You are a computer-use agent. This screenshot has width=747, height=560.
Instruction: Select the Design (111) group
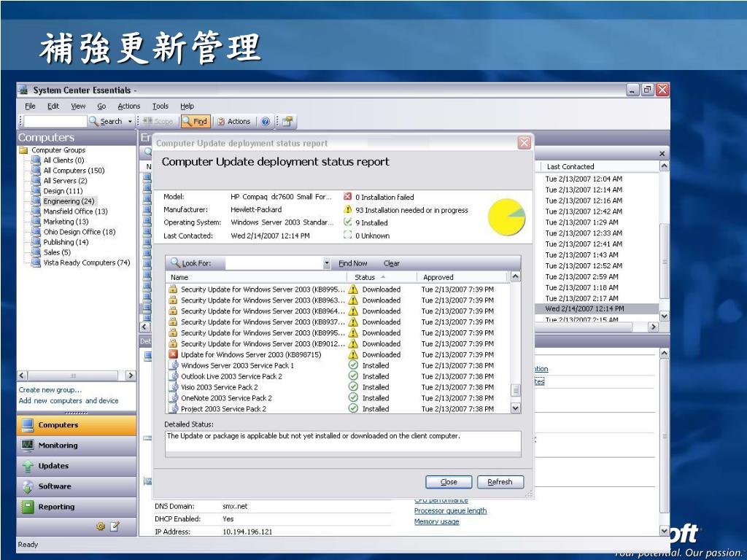tap(63, 191)
